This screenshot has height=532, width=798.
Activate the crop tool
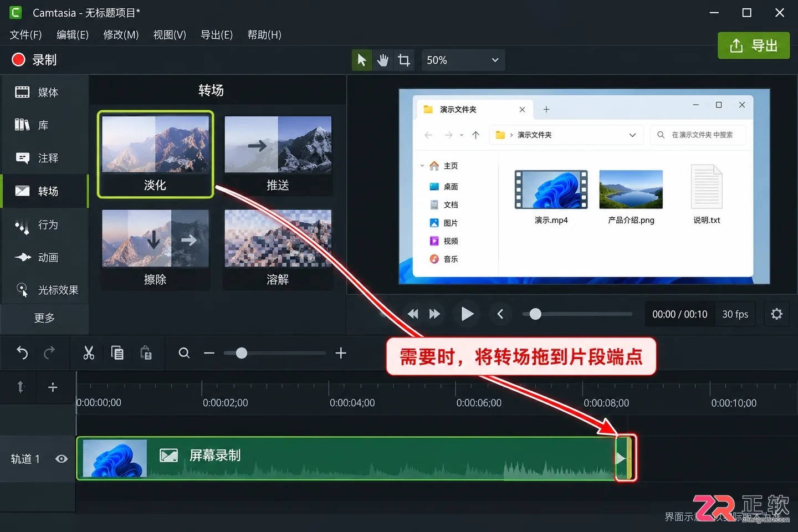405,60
